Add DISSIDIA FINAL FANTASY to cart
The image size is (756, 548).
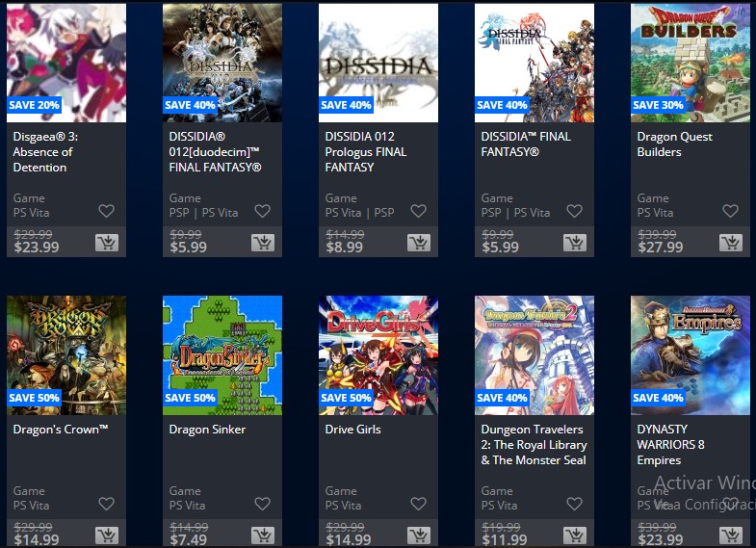tap(575, 243)
